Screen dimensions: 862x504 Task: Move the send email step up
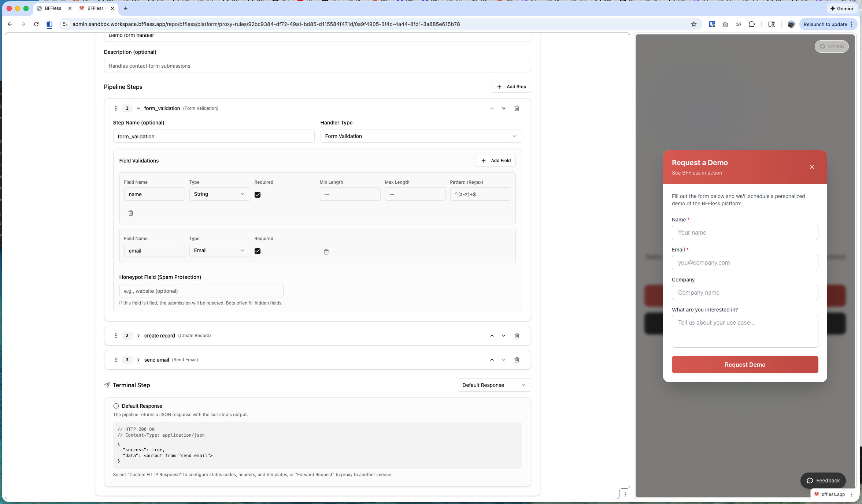click(x=492, y=360)
